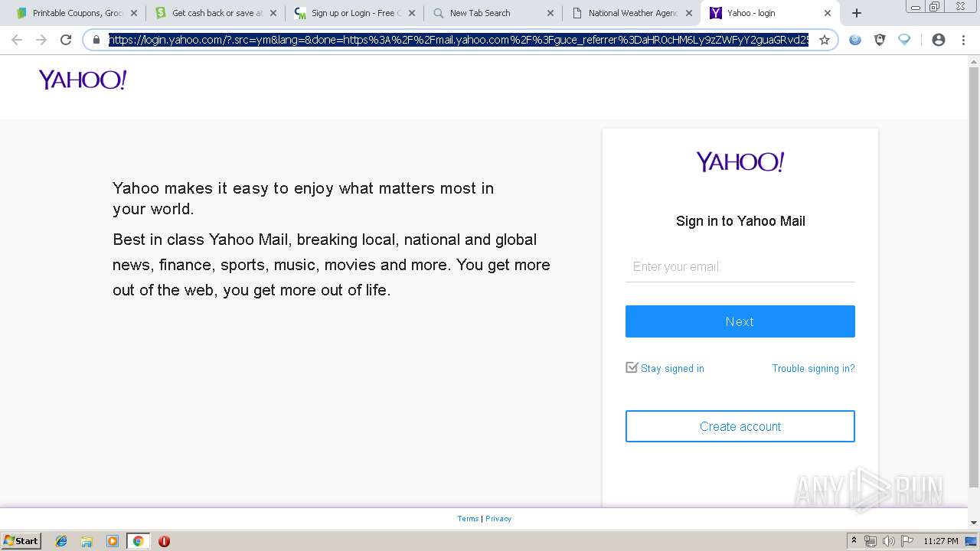
Task: Open the Privacy link in footer
Action: (498, 519)
